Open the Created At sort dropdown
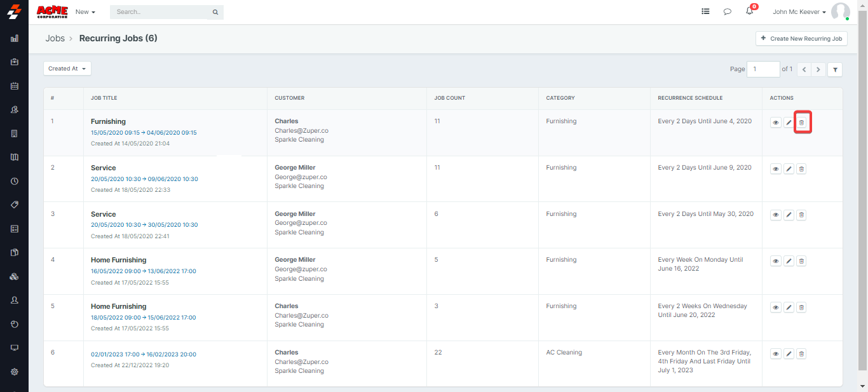Image resolution: width=868 pixels, height=392 pixels. coord(67,69)
